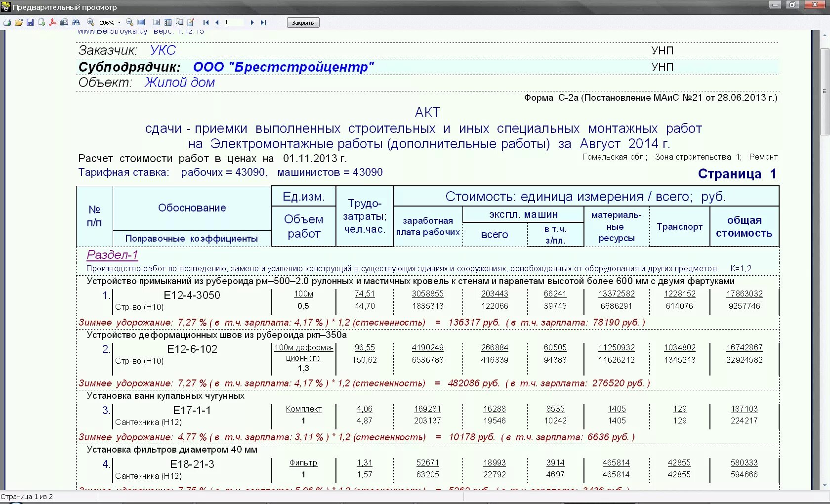Click the materials value 13372582
Screen dimensions: 830x504
(x=617, y=294)
